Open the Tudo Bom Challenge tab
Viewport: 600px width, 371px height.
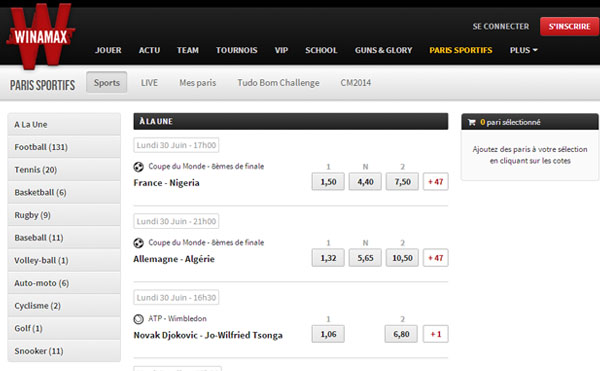[x=278, y=83]
